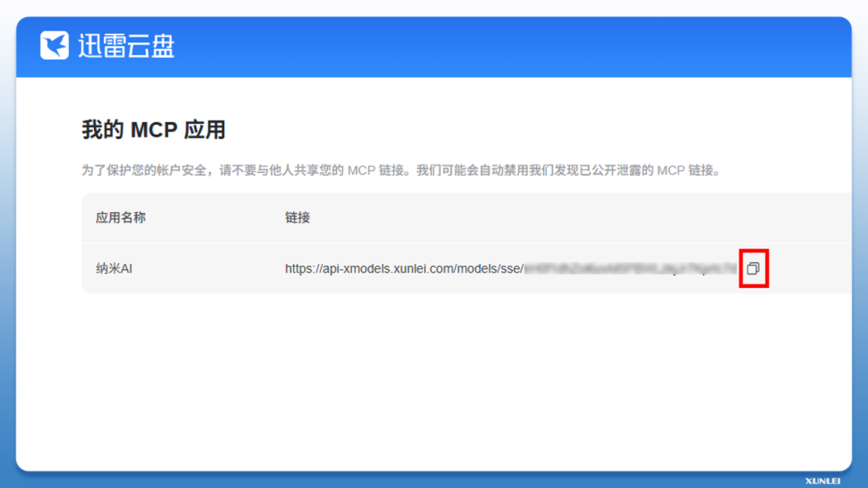Click the 应用名称 column header

121,218
